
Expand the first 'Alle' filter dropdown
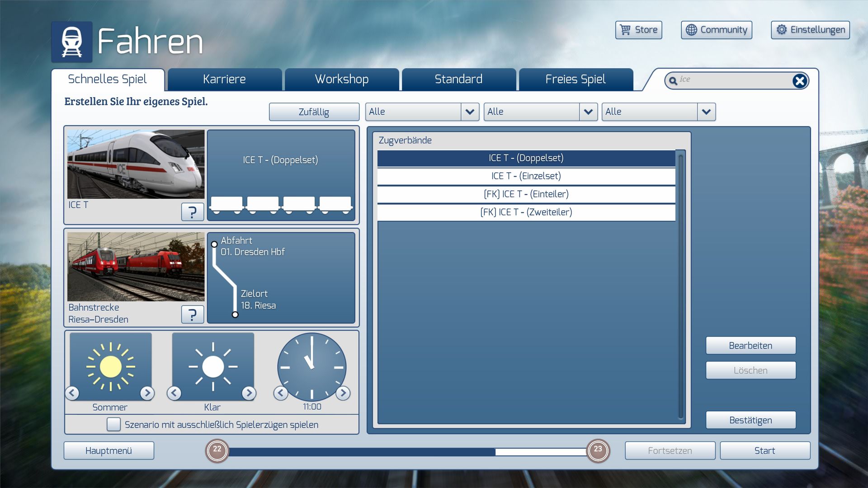coord(470,112)
